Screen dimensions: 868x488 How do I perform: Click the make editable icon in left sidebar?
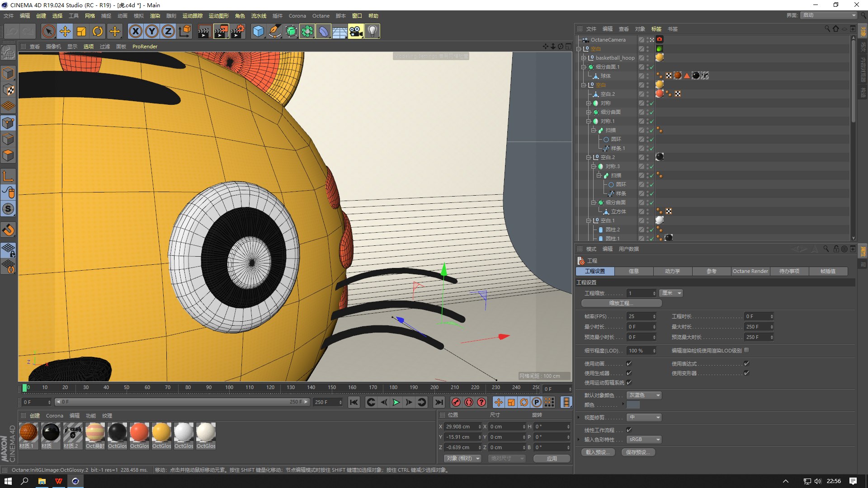point(8,53)
